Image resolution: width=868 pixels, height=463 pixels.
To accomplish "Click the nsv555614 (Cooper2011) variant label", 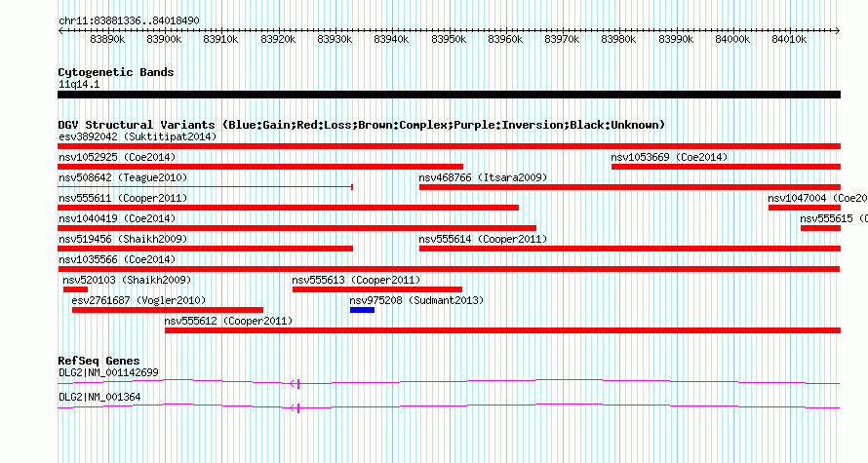I will (x=483, y=239).
